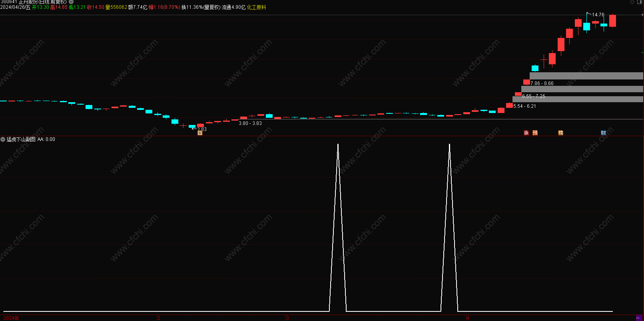
Task: Click the 流通4.90亿 float value text
Action: click(234, 7)
